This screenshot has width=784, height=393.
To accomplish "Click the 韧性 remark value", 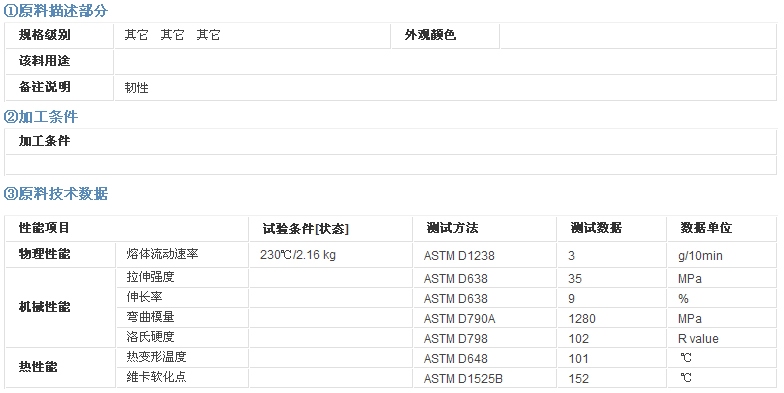I will coord(136,88).
